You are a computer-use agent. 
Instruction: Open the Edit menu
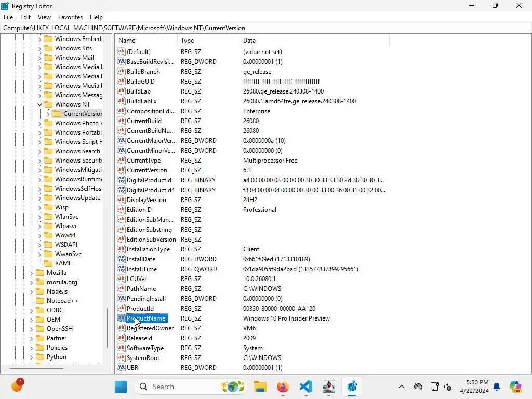click(25, 17)
